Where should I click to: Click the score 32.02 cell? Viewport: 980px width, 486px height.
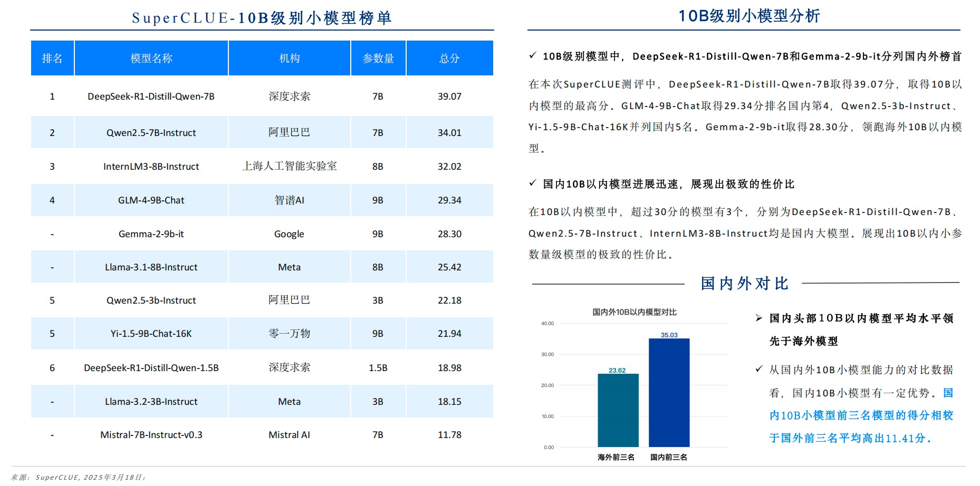point(449,167)
